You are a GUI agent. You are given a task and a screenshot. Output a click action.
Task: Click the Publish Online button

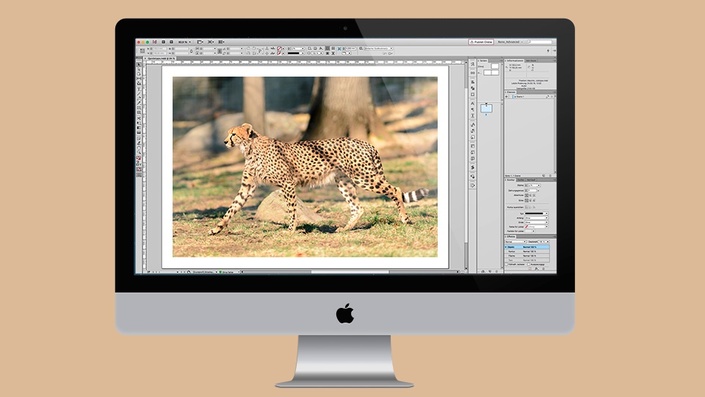click(x=481, y=42)
